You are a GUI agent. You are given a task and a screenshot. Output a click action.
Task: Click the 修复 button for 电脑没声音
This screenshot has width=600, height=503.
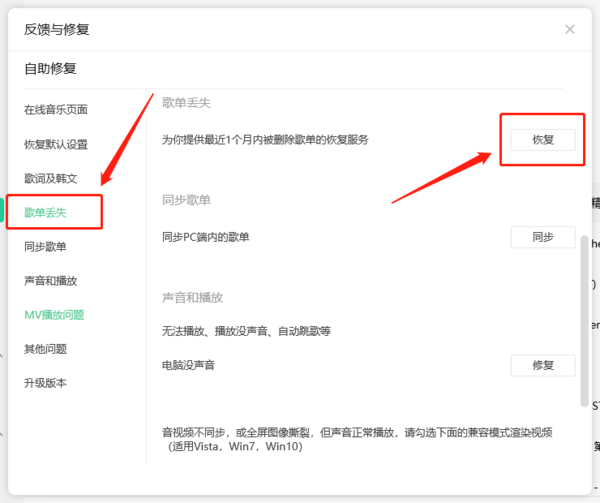542,365
